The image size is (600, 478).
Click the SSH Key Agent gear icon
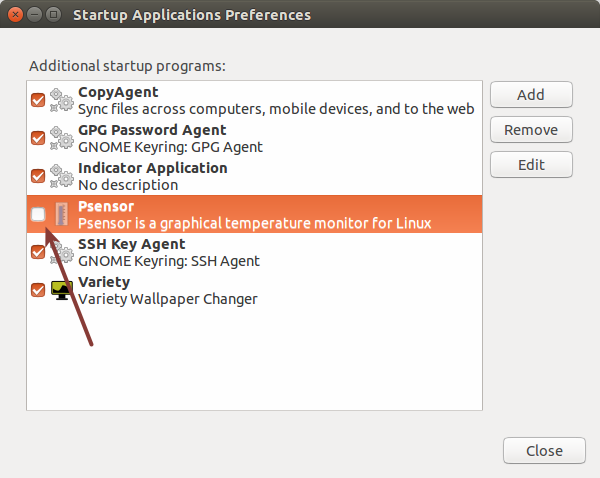[62, 252]
